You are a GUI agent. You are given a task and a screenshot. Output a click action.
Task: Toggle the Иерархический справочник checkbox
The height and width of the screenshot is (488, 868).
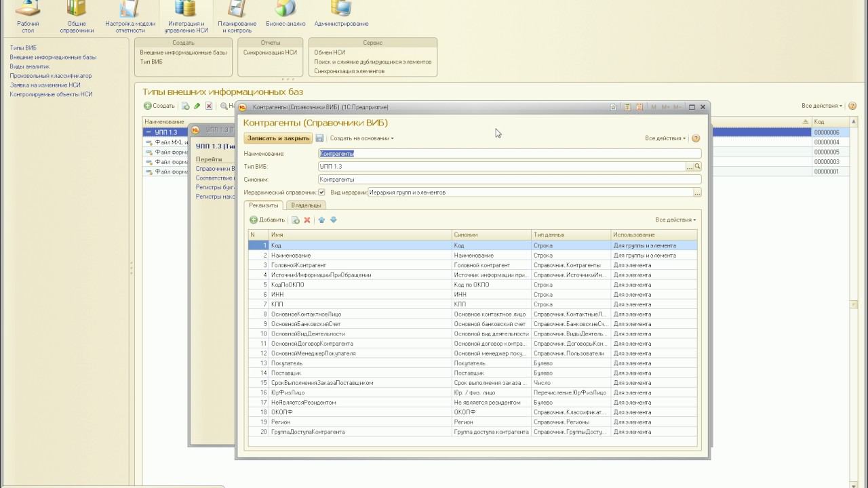(321, 192)
